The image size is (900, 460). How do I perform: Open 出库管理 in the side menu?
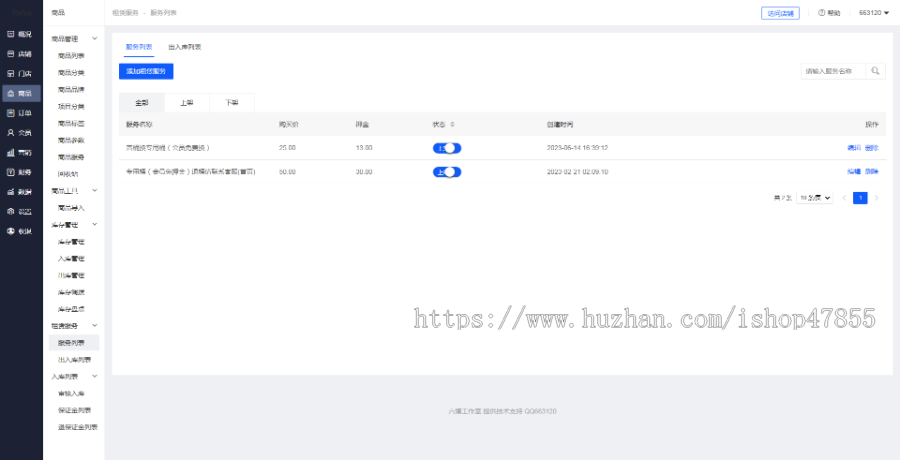coord(71,275)
